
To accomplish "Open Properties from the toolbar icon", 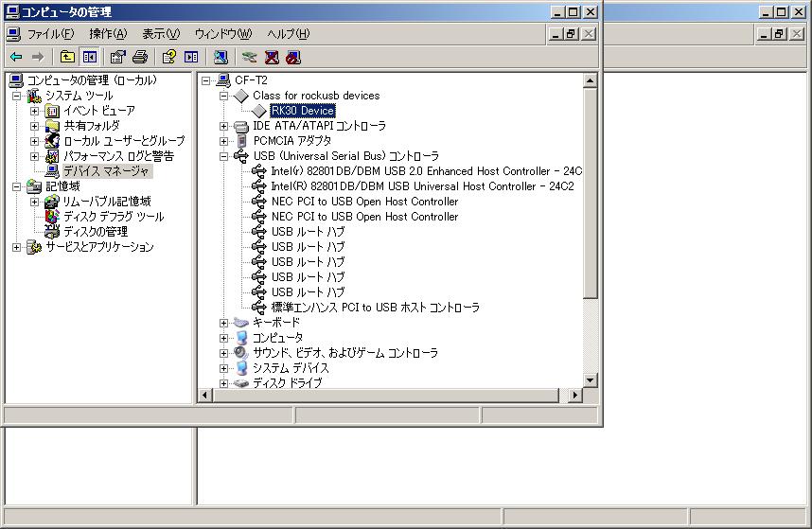I will coord(118,57).
